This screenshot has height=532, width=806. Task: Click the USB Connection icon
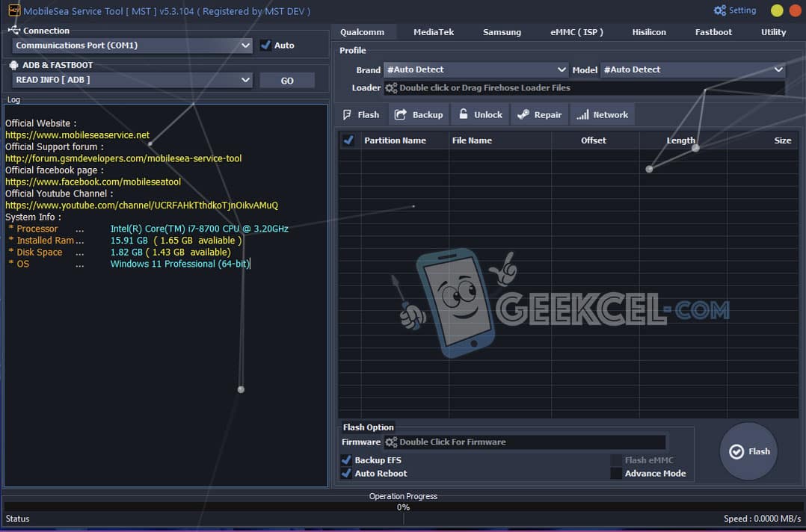pyautogui.click(x=14, y=31)
